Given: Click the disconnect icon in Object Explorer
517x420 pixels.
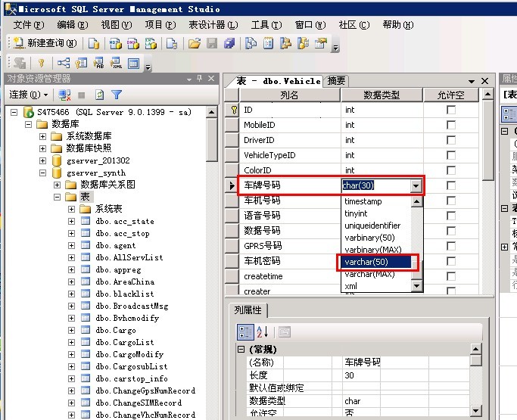Looking at the screenshot, I should click(x=64, y=95).
